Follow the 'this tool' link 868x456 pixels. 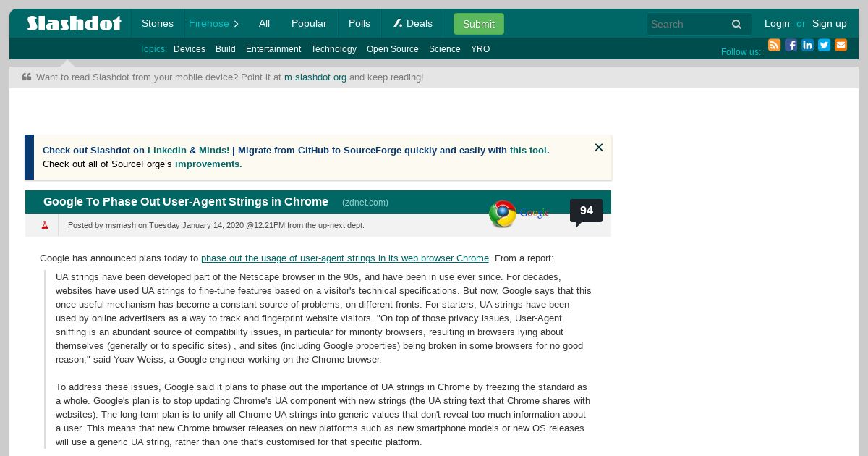click(528, 151)
